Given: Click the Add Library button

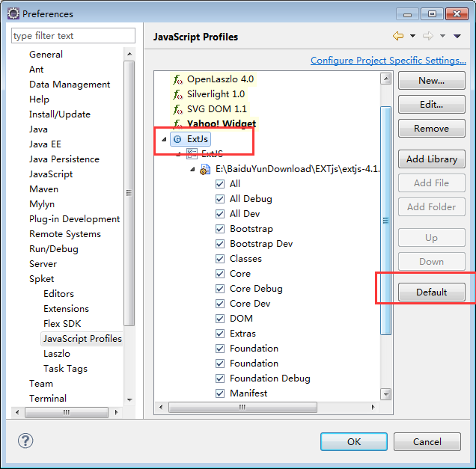Looking at the screenshot, I should tap(431, 159).
